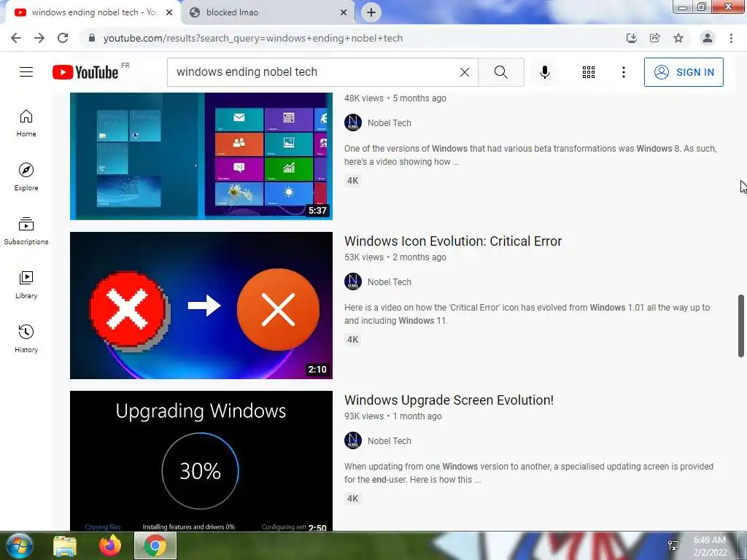This screenshot has height=560, width=747.
Task: Launch Firefox from the taskbar
Action: [x=110, y=545]
